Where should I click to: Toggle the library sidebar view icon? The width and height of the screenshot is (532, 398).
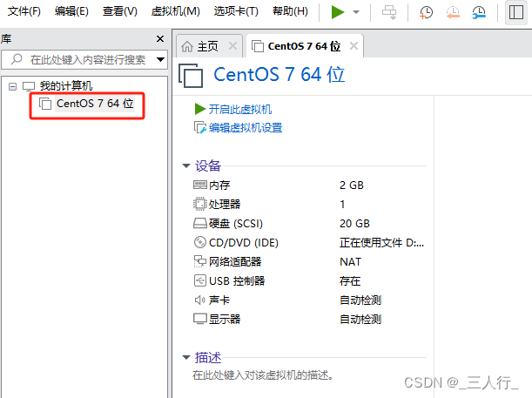[x=515, y=12]
